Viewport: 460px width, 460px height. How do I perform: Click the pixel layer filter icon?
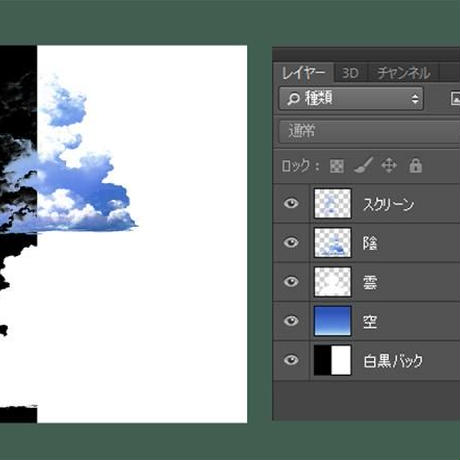click(455, 98)
